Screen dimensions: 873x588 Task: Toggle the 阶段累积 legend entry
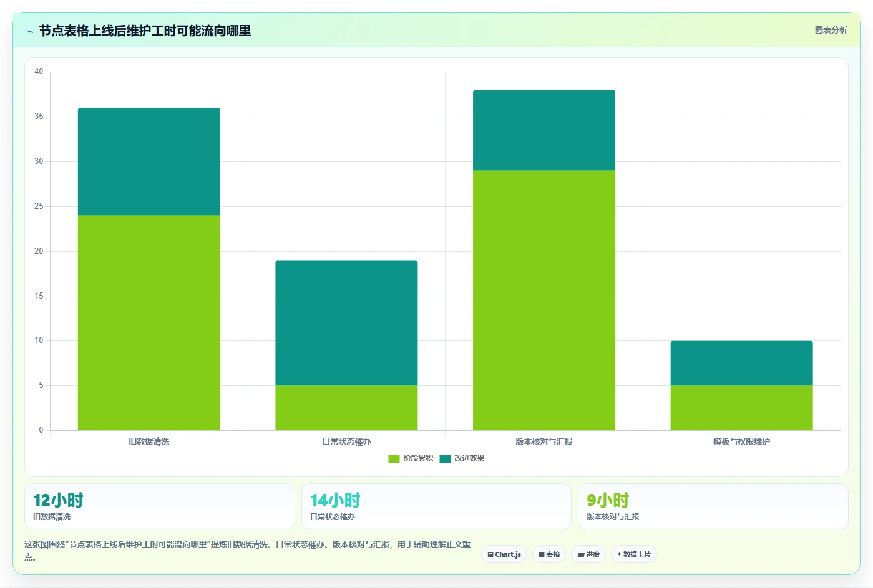(x=411, y=458)
